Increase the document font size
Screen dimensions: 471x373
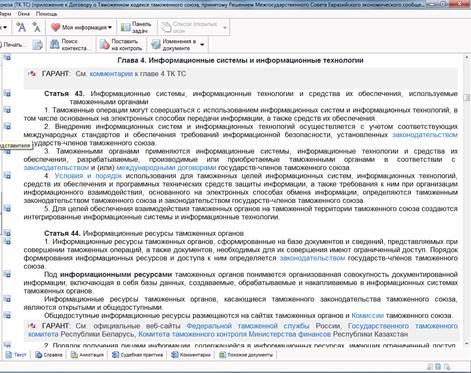21,27
